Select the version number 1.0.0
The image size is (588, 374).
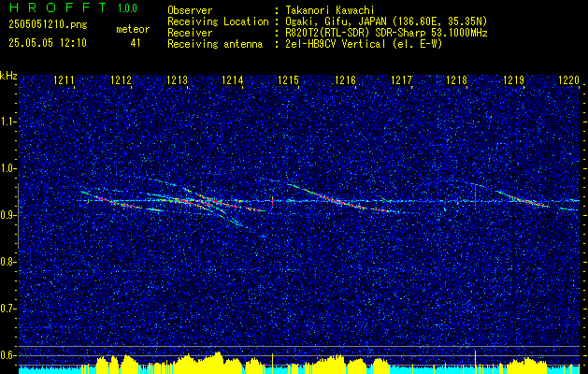(x=127, y=8)
